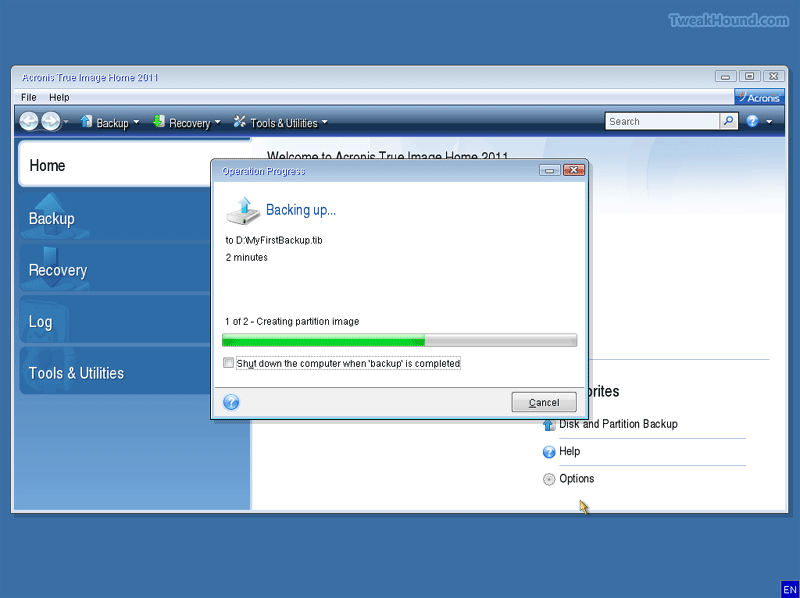Minimize the Operation Progress dialog

point(550,170)
